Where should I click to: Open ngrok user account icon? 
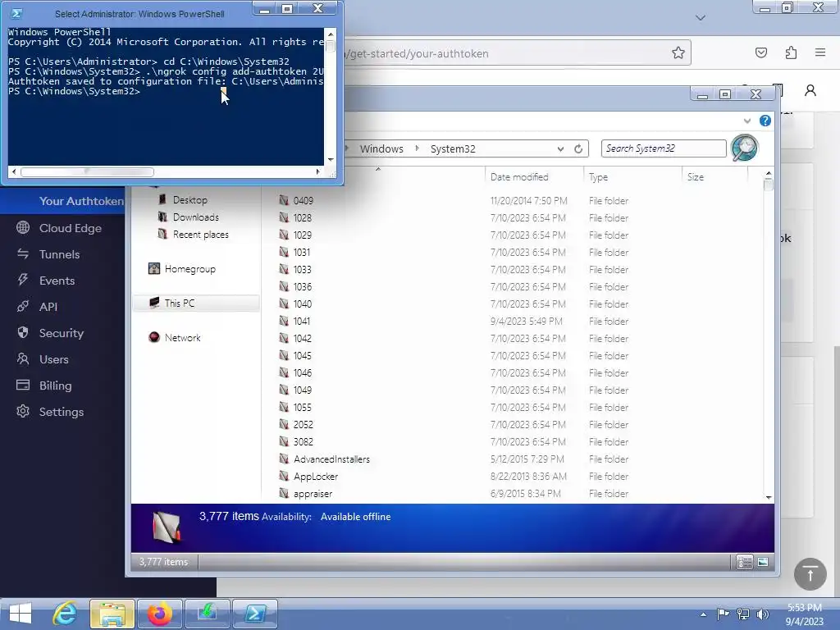click(x=810, y=90)
